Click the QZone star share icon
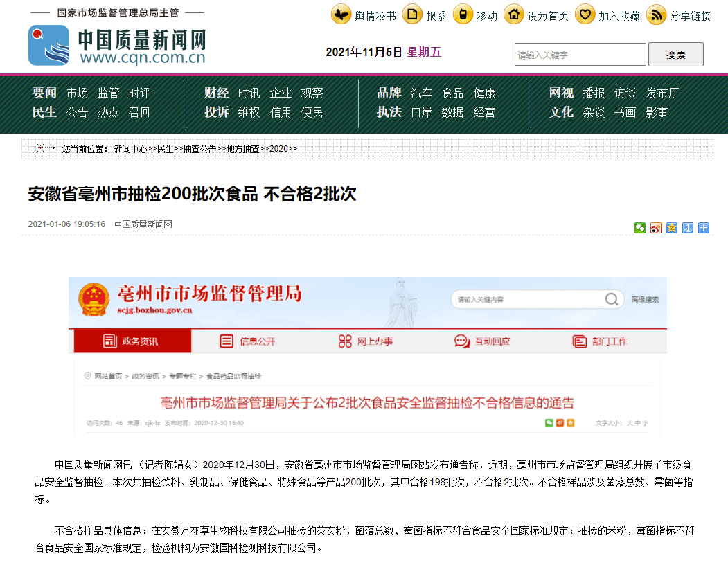 tap(672, 228)
